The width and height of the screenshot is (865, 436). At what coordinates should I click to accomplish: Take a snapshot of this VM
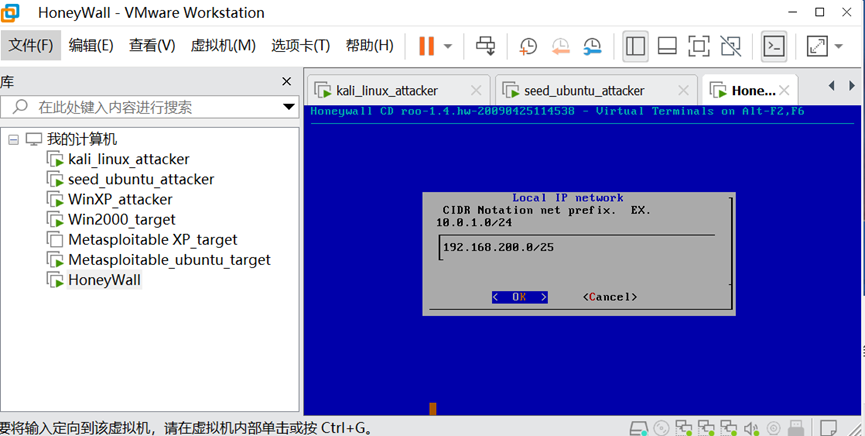(x=527, y=46)
